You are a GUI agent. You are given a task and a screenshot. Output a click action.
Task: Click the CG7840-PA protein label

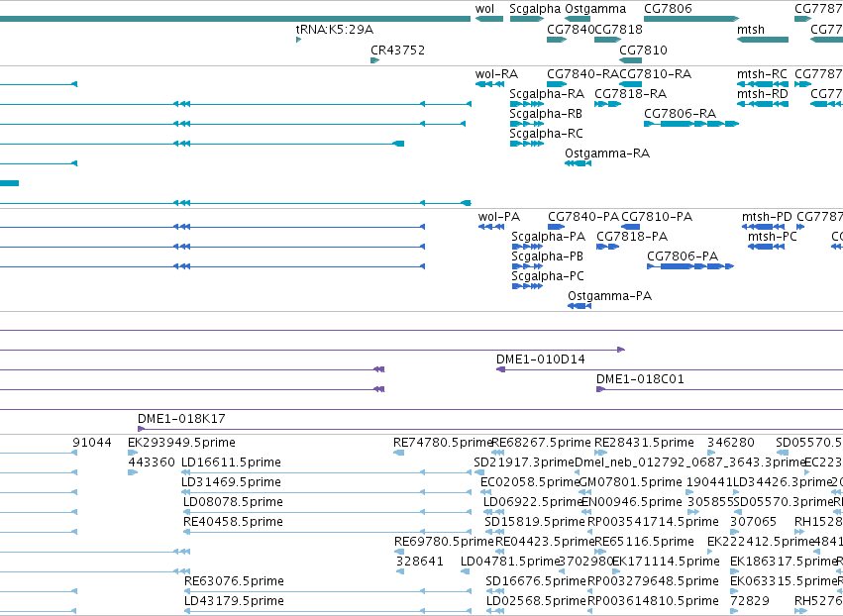coord(583,217)
